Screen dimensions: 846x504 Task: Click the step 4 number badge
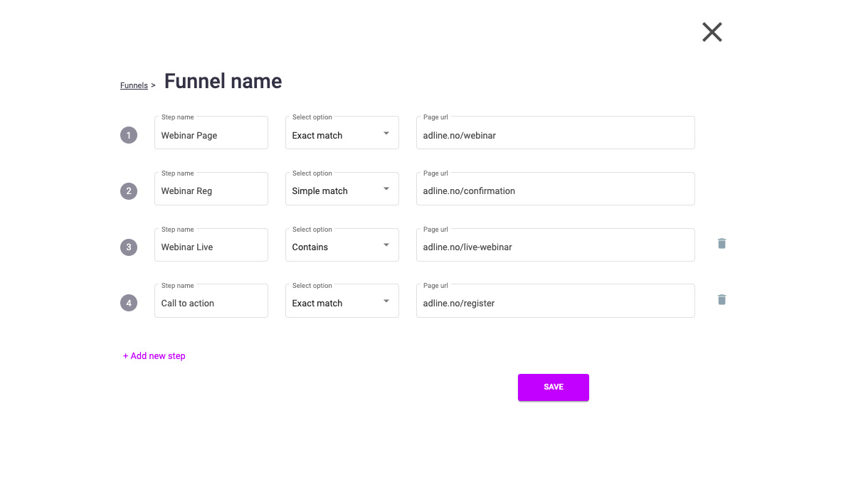(x=129, y=304)
